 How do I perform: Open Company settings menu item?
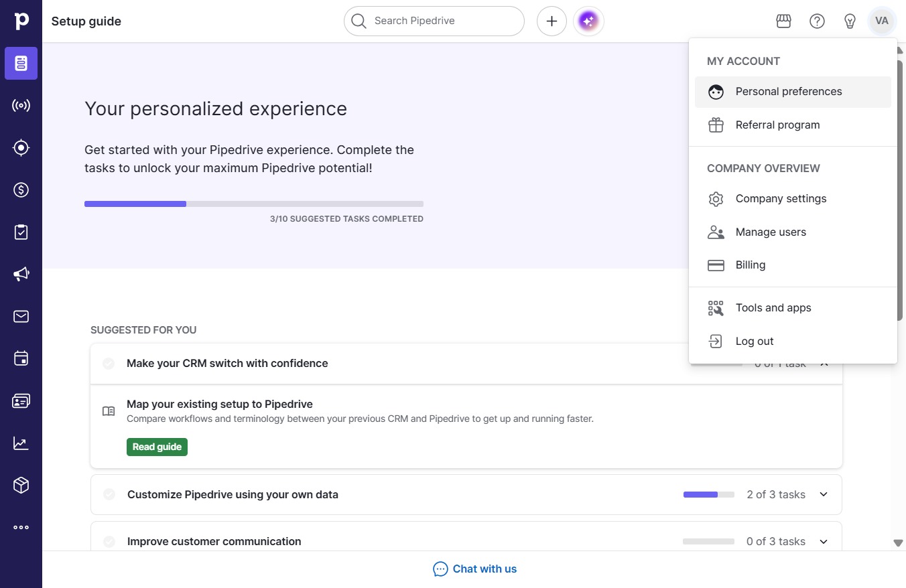pyautogui.click(x=793, y=199)
